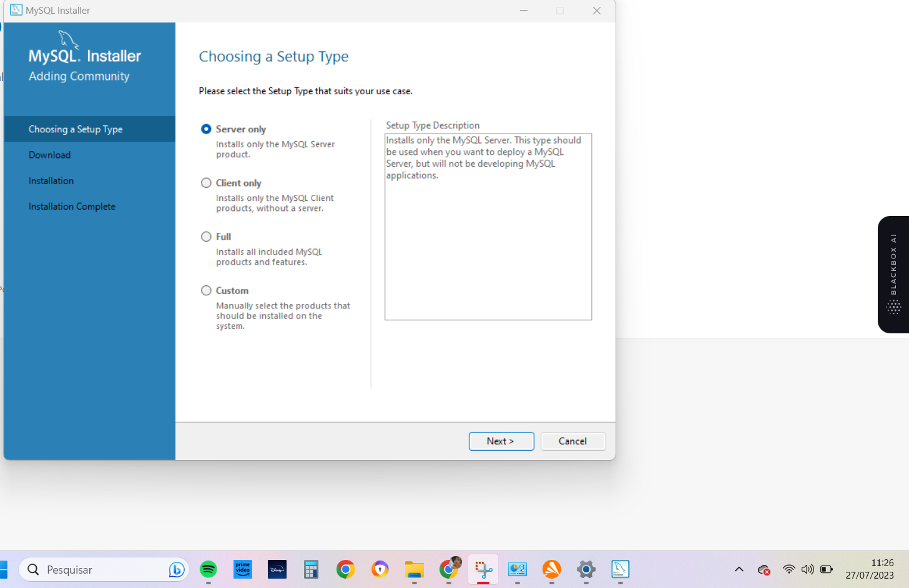Viewport: 909px width, 588px height.
Task: Click the Pesquisar search box in taskbar
Action: (104, 569)
